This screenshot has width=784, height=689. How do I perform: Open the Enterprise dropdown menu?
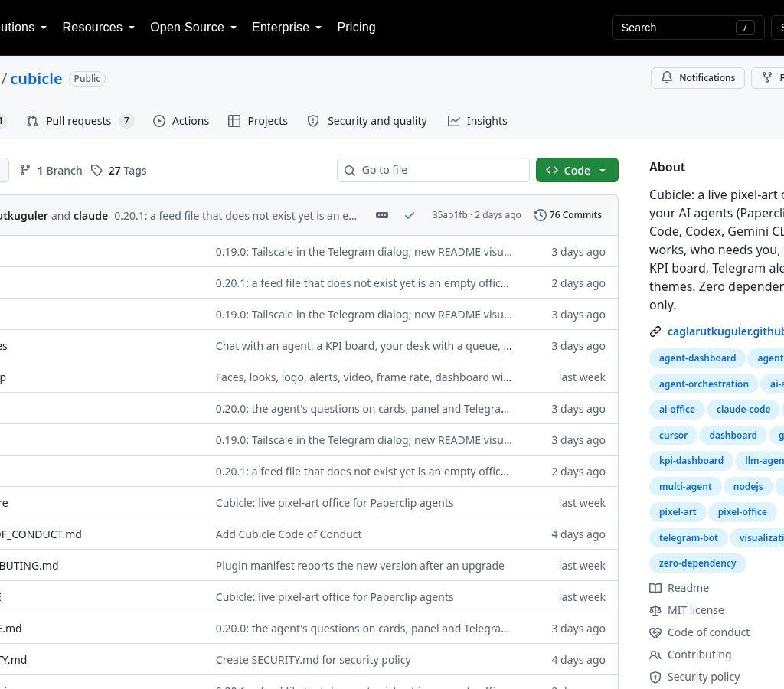[286, 27]
